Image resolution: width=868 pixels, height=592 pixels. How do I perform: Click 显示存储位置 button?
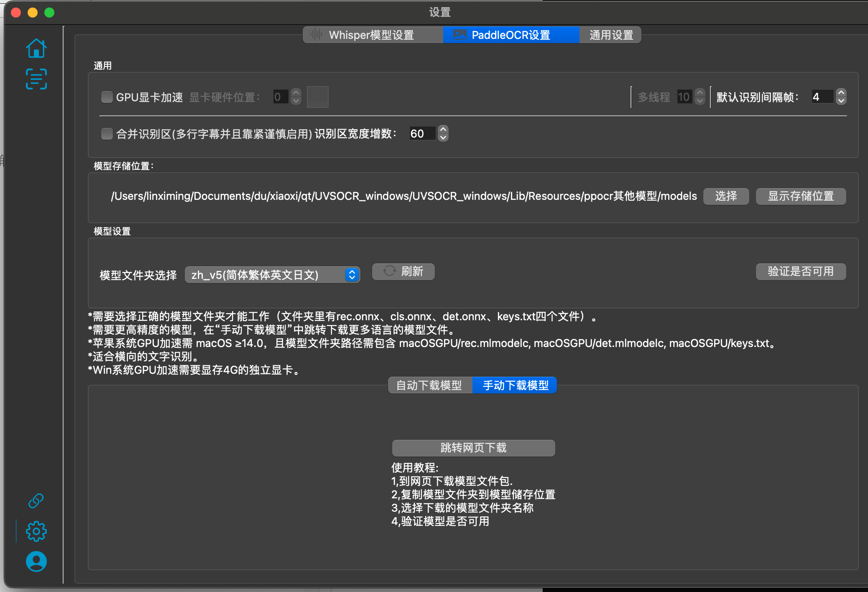[x=801, y=196]
